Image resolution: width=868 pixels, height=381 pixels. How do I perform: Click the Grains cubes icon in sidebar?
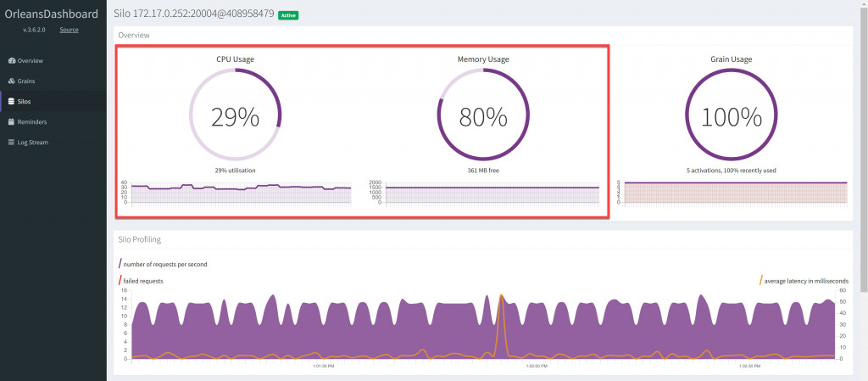(x=12, y=81)
